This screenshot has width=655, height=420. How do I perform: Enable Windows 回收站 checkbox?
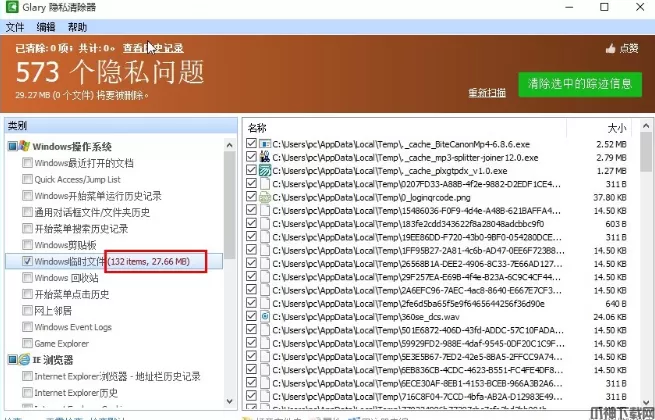[28, 277]
